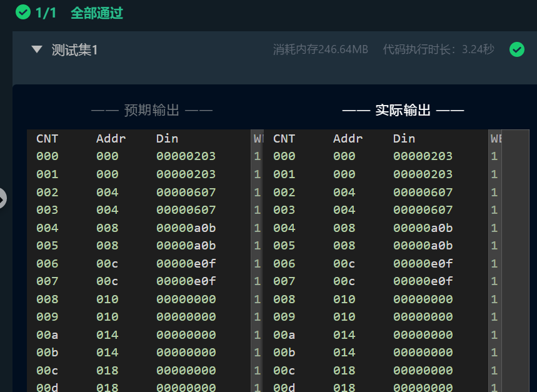This screenshot has width=537, height=392.
Task: Click the 全部通过 status link
Action: (96, 13)
